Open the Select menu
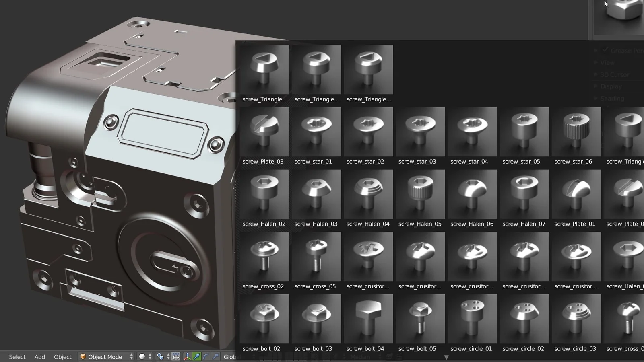The height and width of the screenshot is (362, 644). pyautogui.click(x=17, y=357)
